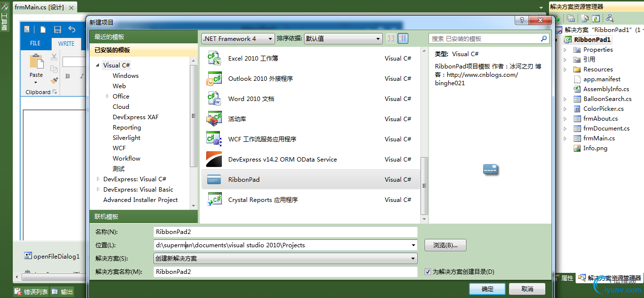Click the Undo arrow in designer toolbar
This screenshot has width=644, height=298.
tap(72, 30)
